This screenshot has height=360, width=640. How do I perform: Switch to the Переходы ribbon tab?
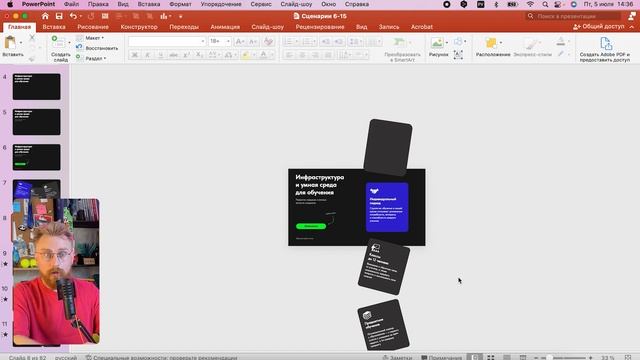184,27
